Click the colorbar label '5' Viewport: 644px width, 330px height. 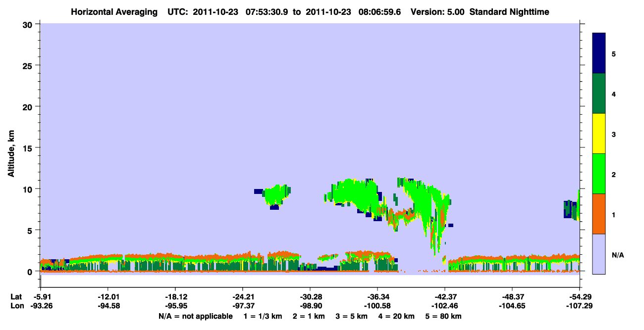coord(614,54)
